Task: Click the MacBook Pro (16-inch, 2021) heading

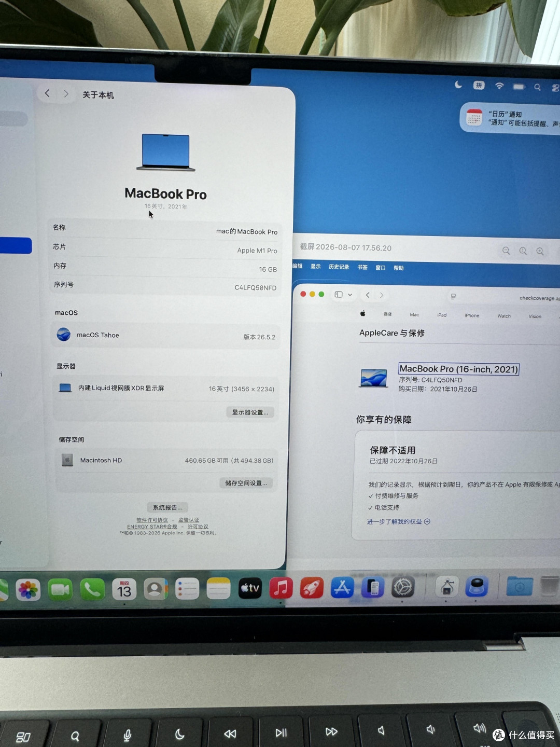Action: (459, 369)
